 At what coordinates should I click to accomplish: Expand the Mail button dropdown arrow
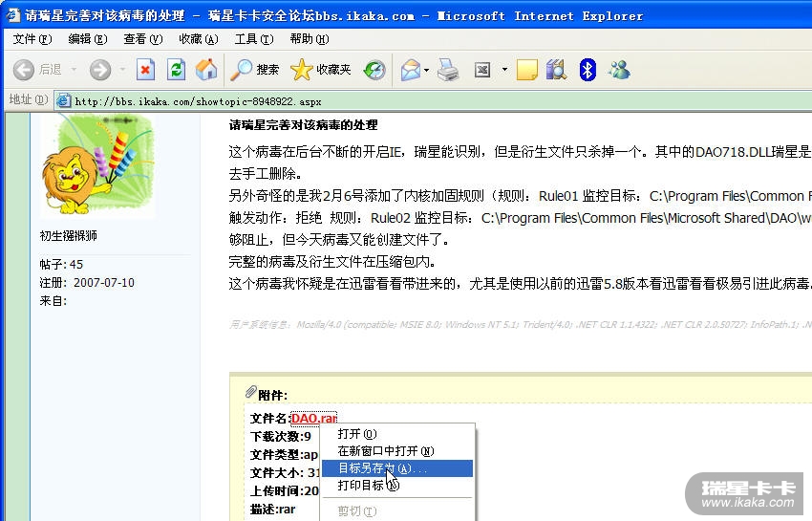pyautogui.click(x=426, y=70)
